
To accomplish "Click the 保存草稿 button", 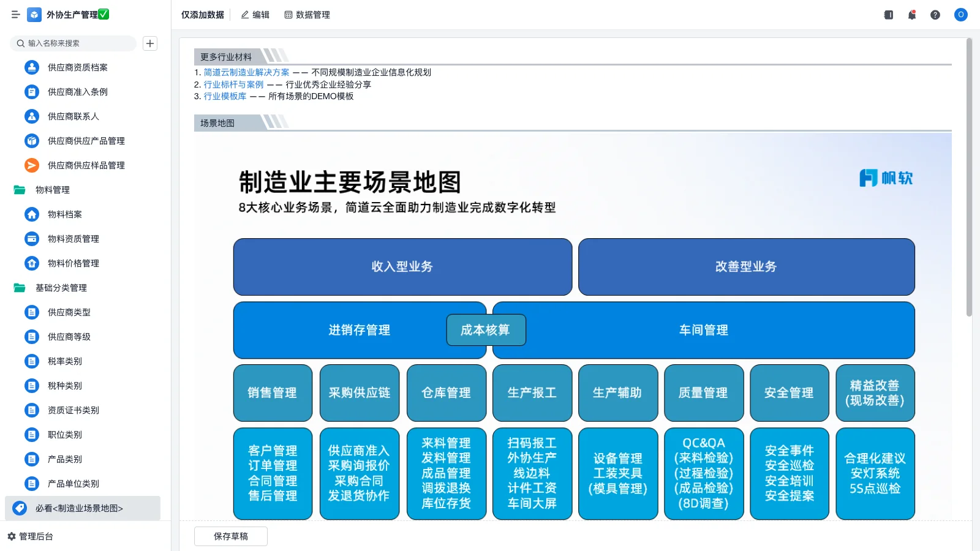I will pos(230,536).
